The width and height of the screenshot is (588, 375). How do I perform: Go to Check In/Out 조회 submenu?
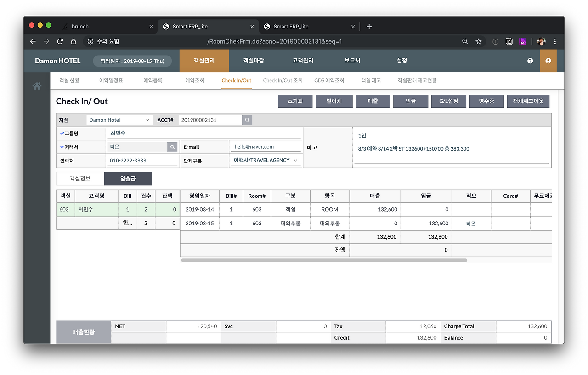tap(283, 80)
